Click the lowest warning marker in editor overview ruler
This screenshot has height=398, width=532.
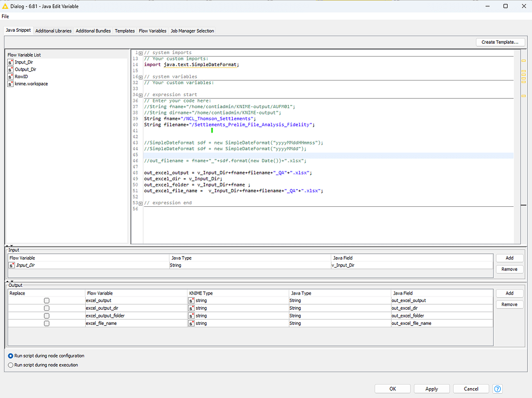(x=524, y=96)
